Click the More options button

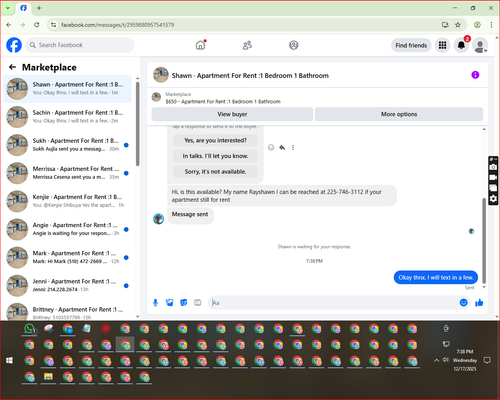399,114
